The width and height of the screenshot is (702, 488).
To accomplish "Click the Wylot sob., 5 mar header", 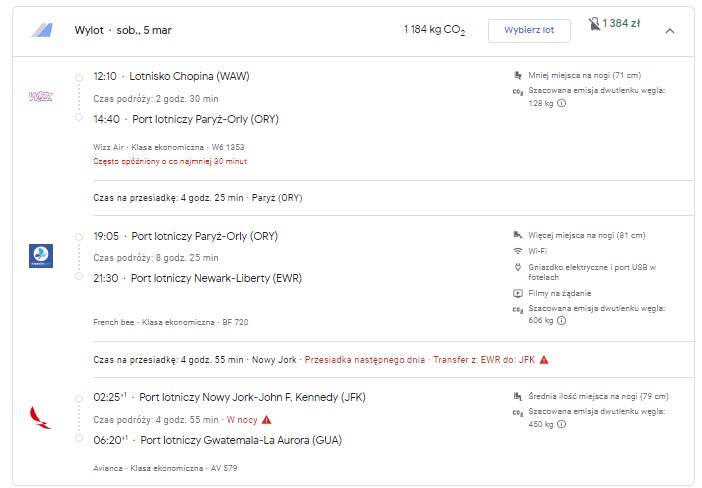I will pyautogui.click(x=123, y=30).
